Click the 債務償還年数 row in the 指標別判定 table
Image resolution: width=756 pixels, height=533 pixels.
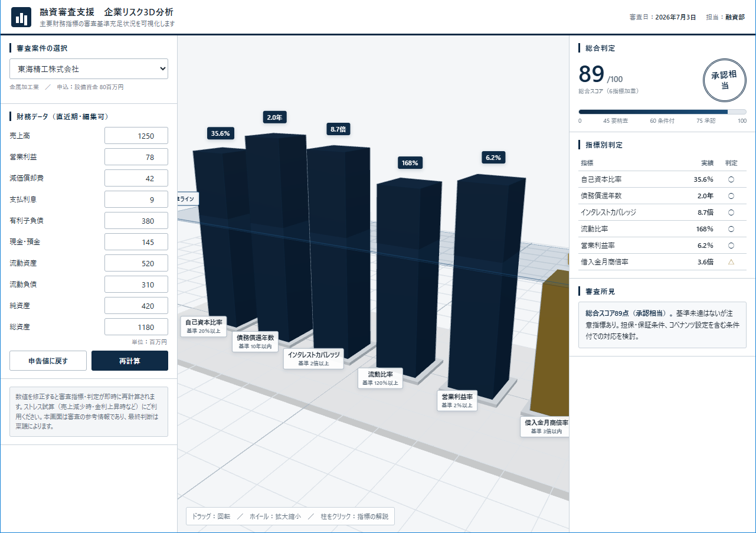pyautogui.click(x=662, y=196)
